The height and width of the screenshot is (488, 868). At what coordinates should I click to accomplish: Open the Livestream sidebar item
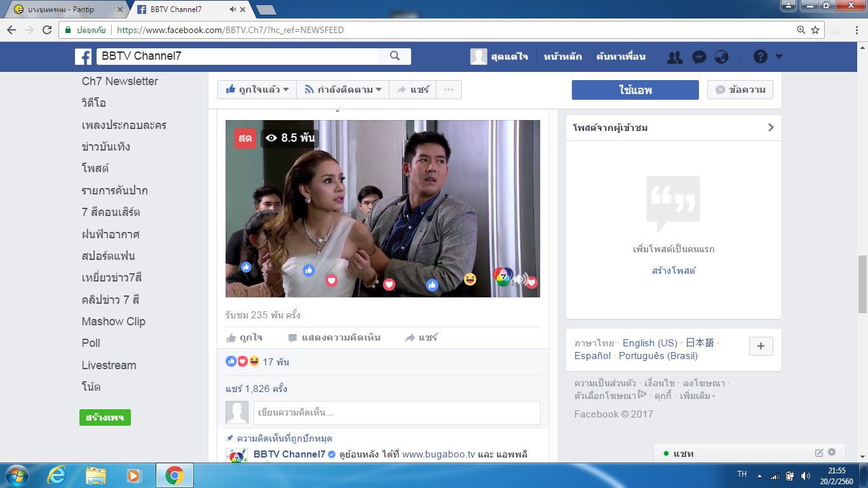[x=109, y=365]
